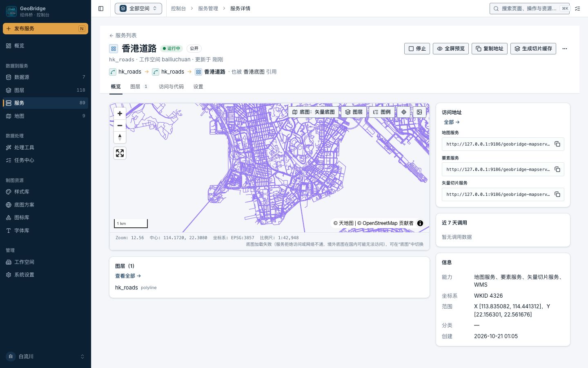Open 全部 access addresses link
Viewport: 588px width, 368px height.
pos(452,122)
